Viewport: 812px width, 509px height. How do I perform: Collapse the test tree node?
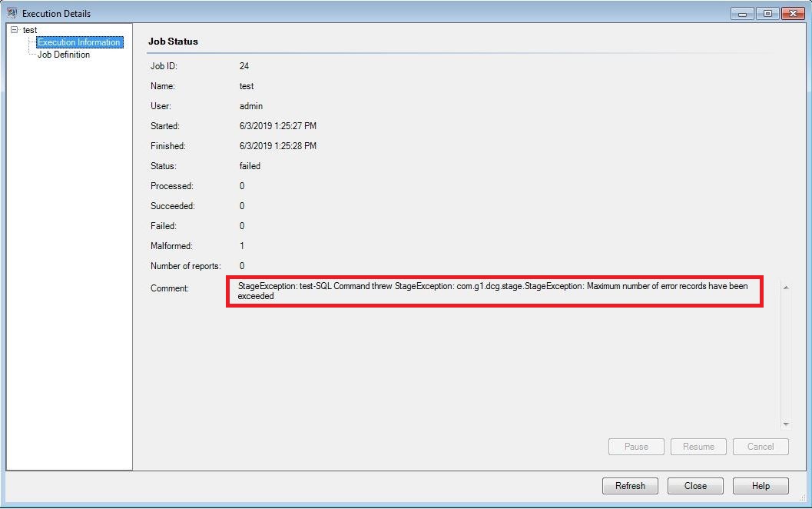14,29
